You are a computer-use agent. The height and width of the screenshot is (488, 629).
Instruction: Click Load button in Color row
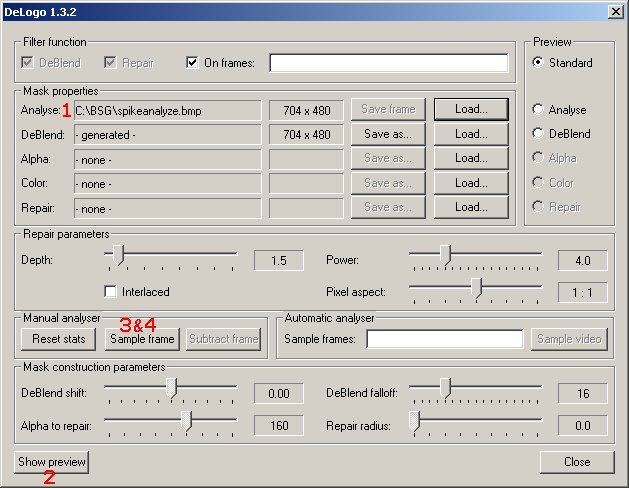pyautogui.click(x=471, y=183)
